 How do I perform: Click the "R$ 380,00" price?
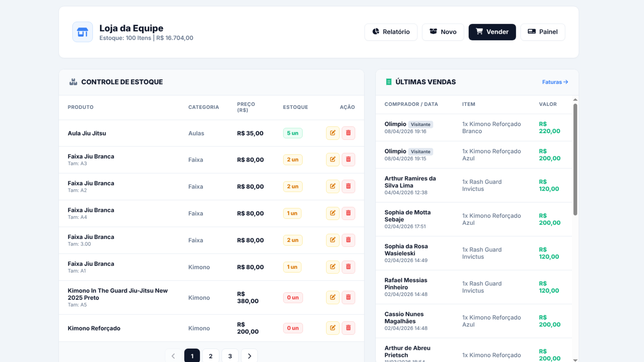pos(248,297)
